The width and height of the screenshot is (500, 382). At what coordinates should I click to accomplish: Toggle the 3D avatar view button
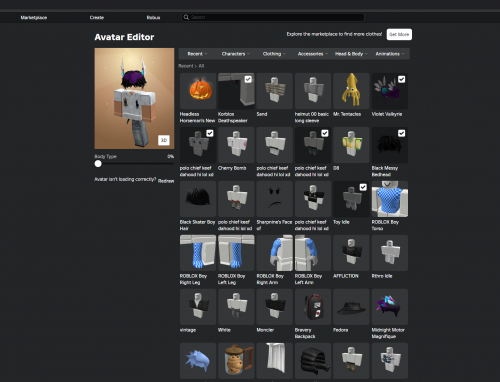(164, 140)
